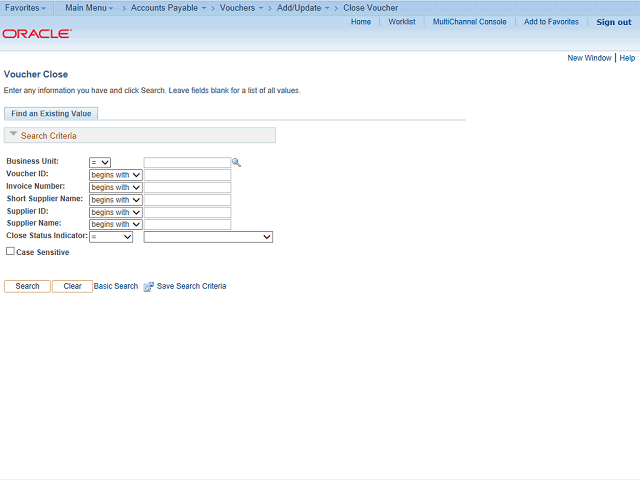Open Supplier Name operator dropdown
The image size is (640, 480).
pos(116,224)
